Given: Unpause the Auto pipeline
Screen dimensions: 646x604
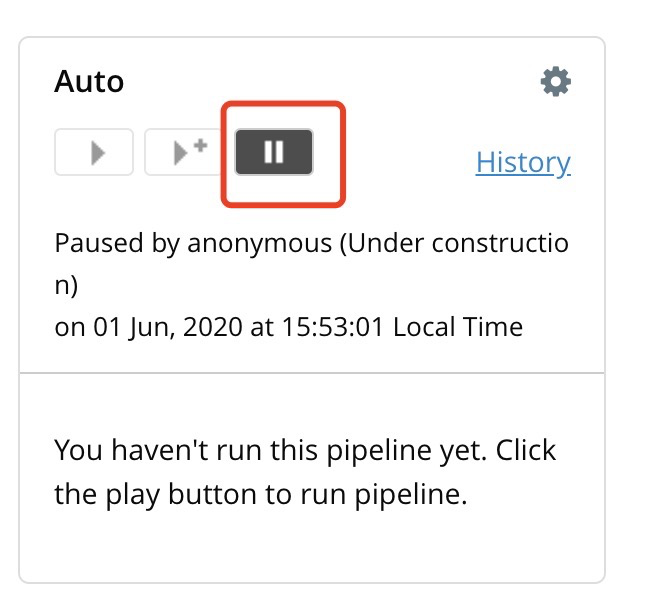Looking at the screenshot, I should (274, 152).
